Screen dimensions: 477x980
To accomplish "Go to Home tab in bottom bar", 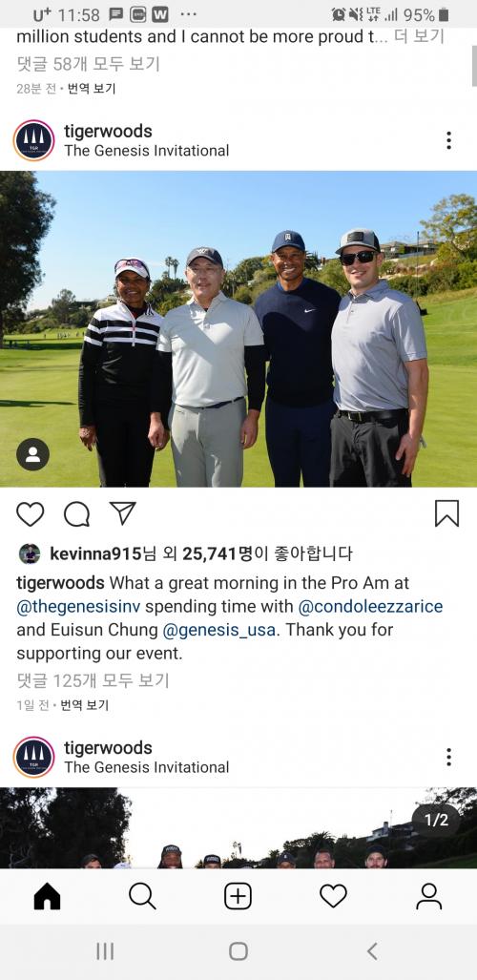I will tap(48, 897).
